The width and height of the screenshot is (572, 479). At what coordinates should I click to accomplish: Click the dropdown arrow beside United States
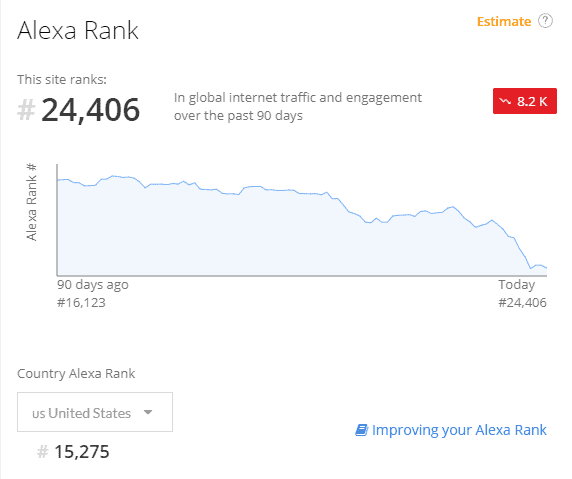click(148, 412)
